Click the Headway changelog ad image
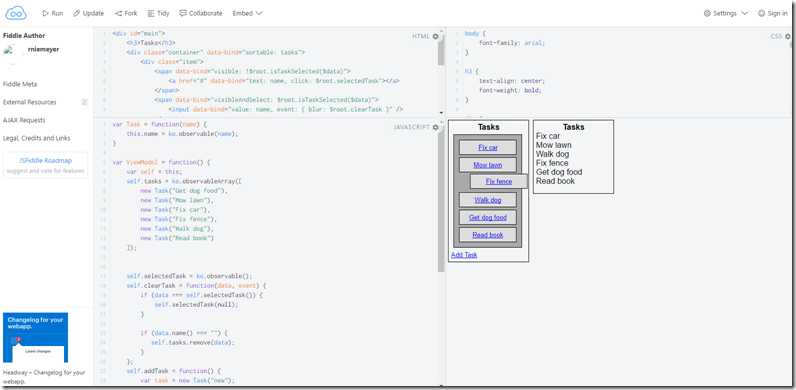The width and height of the screenshot is (796, 390). tap(36, 337)
